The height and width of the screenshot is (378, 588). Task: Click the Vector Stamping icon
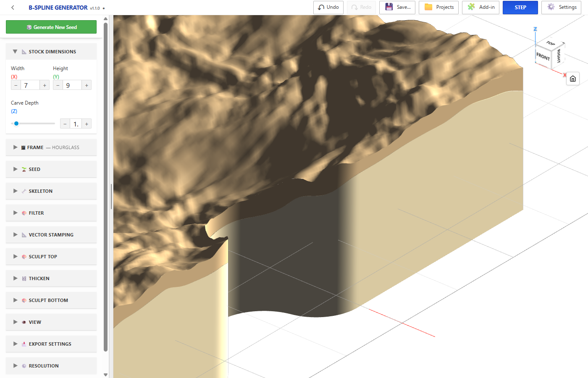click(x=24, y=235)
